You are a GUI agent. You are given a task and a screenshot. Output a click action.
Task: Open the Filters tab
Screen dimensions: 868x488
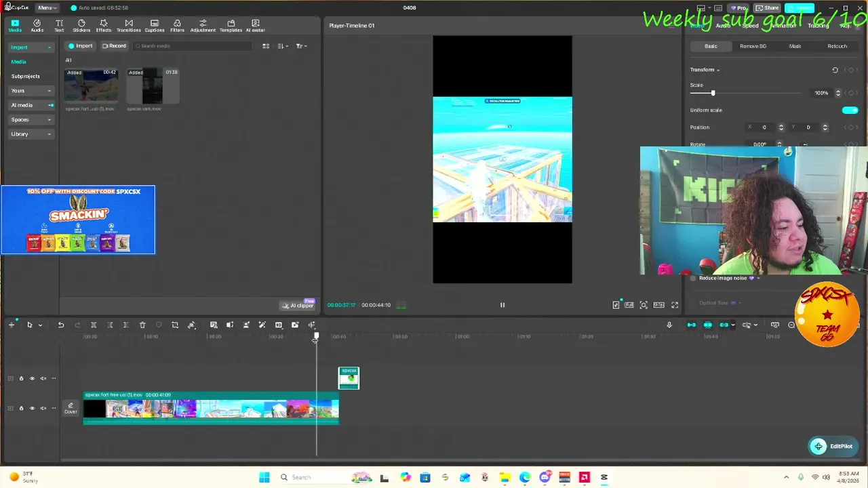(x=177, y=26)
